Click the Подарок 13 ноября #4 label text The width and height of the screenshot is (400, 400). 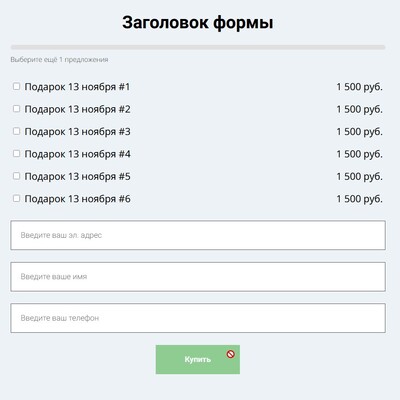(x=78, y=154)
